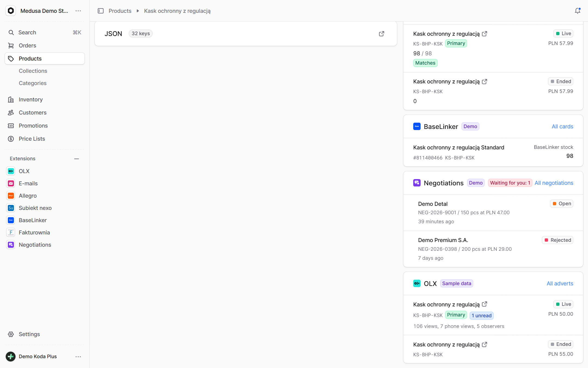Open E-mails extension
Viewport: 588px width, 368px height.
click(45, 183)
